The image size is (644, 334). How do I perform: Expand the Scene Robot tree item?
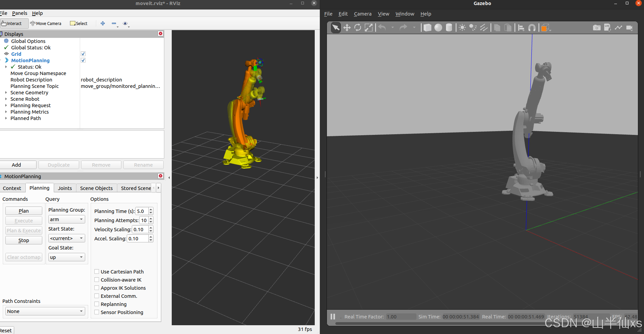6,99
